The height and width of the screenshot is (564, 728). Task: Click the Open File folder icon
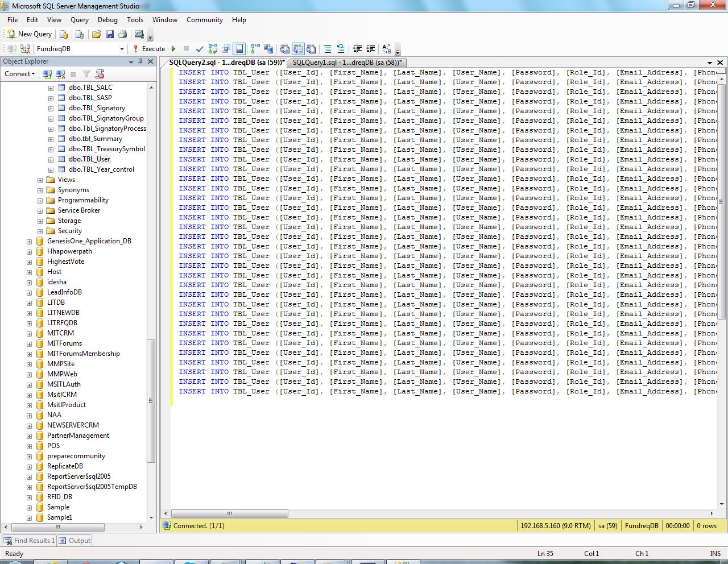pos(97,34)
